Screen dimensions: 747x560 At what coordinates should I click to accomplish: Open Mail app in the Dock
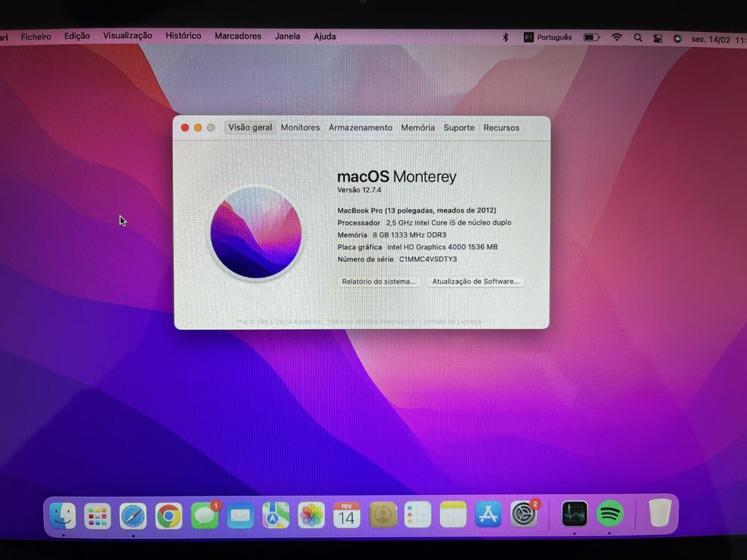(240, 516)
